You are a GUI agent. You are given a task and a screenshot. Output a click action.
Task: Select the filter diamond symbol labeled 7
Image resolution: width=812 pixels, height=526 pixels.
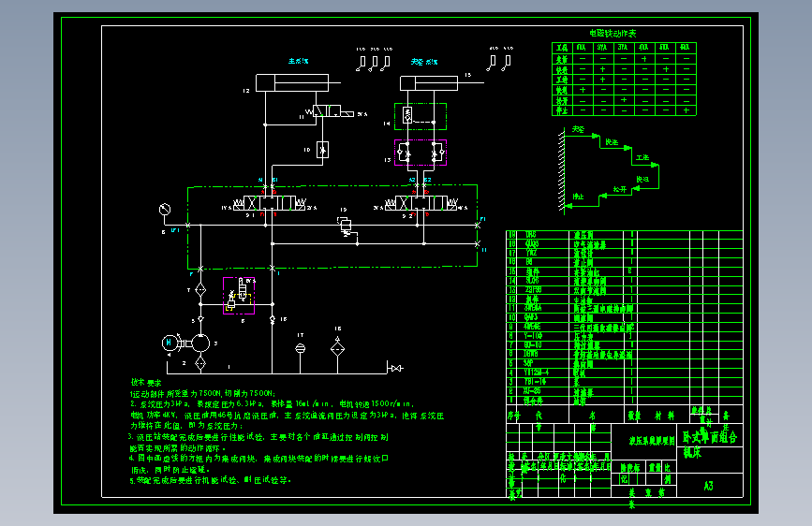pyautogui.click(x=200, y=289)
